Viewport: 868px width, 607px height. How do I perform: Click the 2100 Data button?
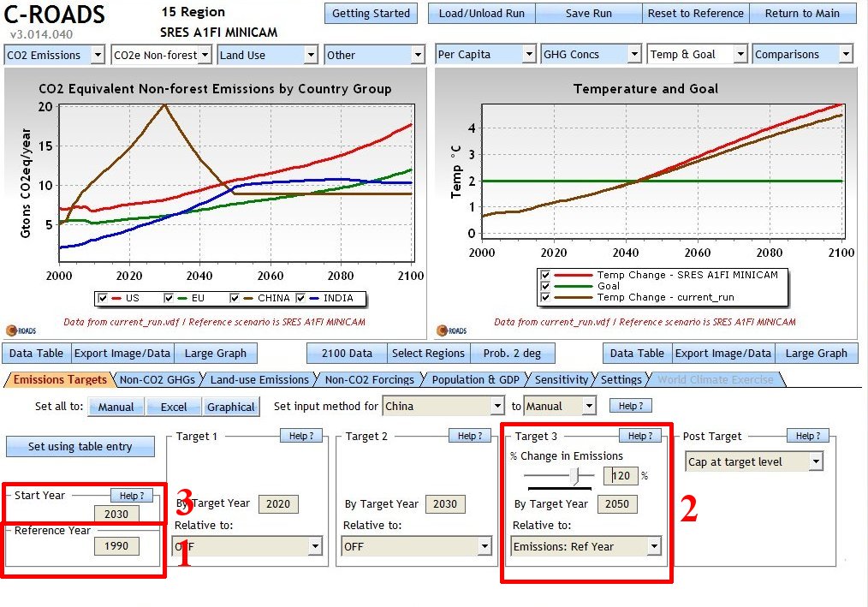[347, 354]
